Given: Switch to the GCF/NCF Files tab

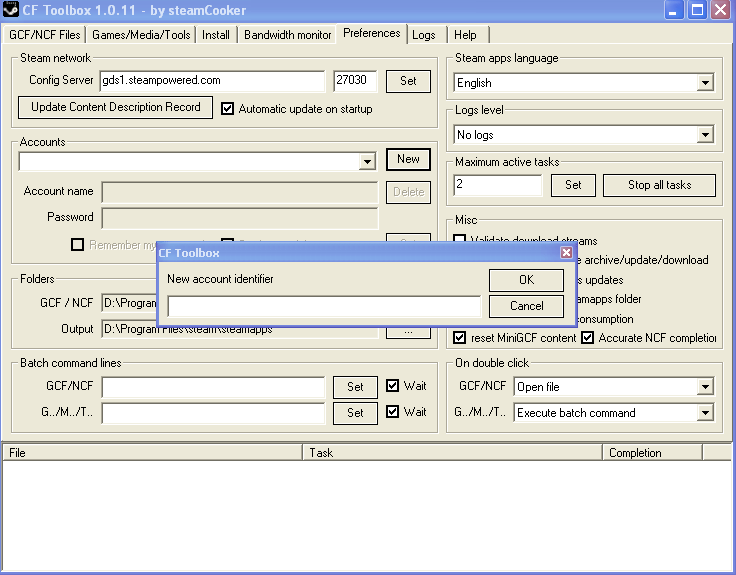Looking at the screenshot, I should (44, 35).
